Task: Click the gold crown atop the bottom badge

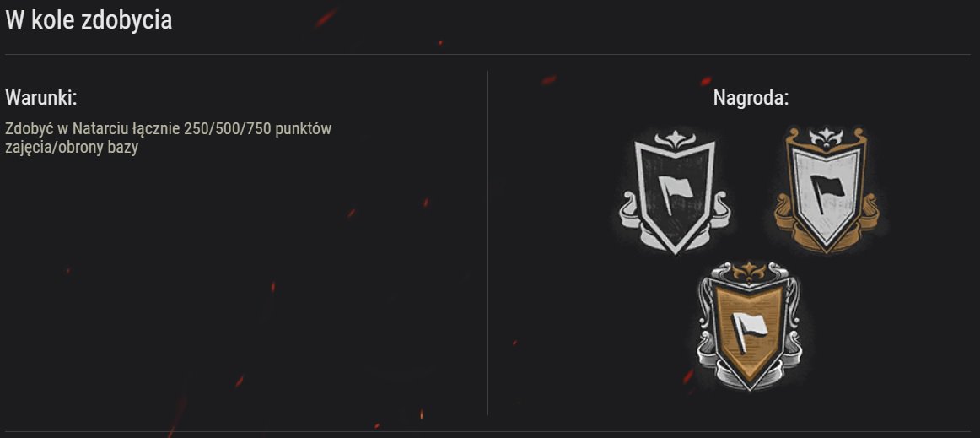Action: [x=748, y=272]
